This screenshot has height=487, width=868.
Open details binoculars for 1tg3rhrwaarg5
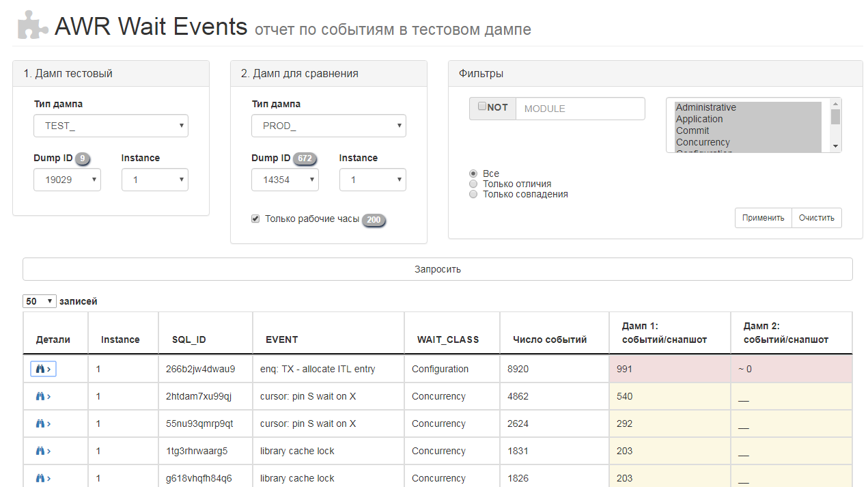[44, 451]
